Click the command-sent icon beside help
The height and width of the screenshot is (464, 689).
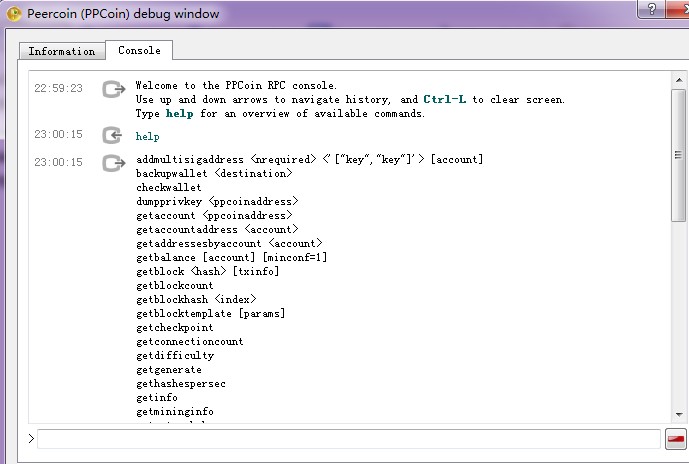pyautogui.click(x=112, y=135)
